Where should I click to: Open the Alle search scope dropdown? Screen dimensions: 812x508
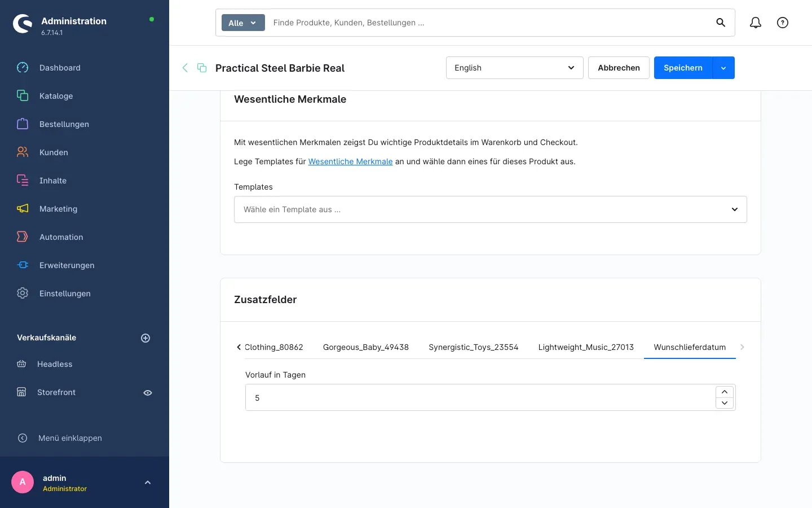[x=243, y=23]
